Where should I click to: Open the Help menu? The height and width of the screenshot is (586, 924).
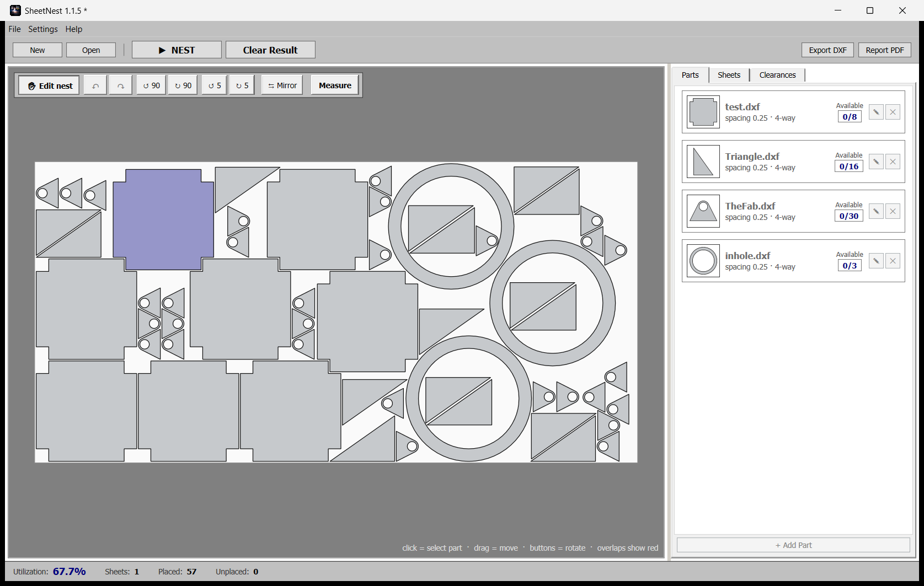(74, 29)
